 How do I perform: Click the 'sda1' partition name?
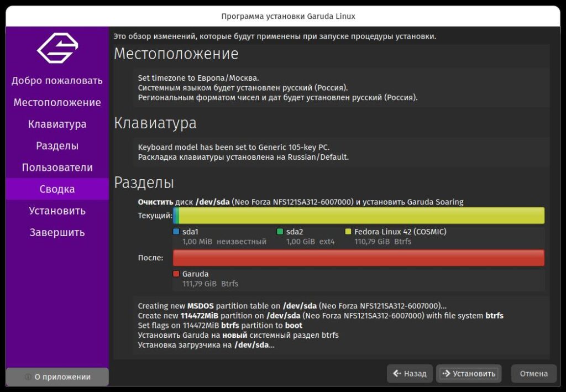tap(190, 232)
